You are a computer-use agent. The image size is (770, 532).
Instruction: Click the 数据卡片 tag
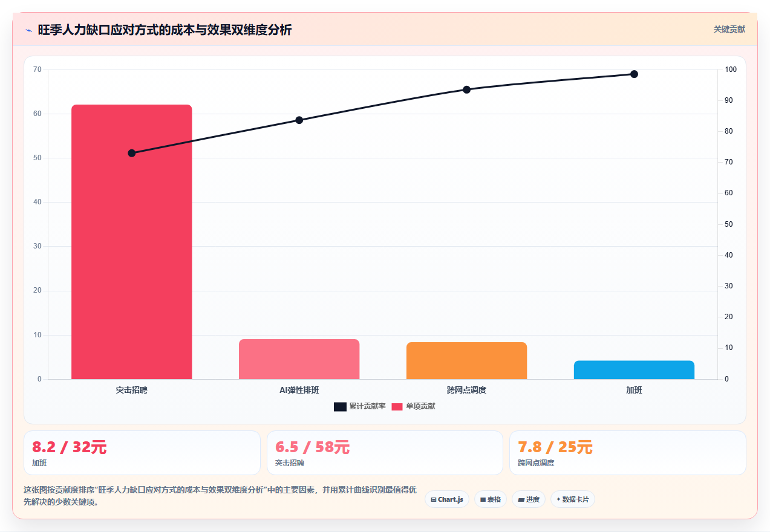coord(573,499)
